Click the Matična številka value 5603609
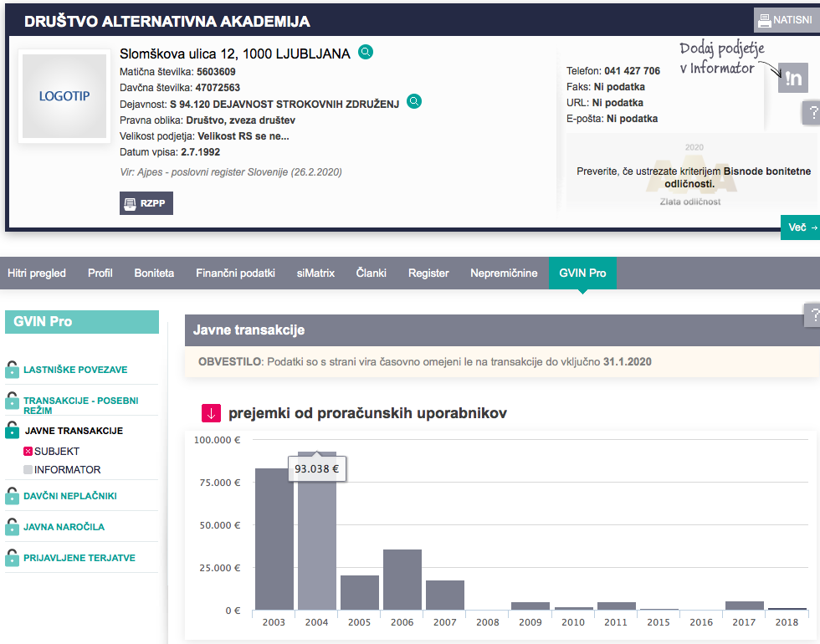Screen dimensions: 820x644 (x=216, y=72)
